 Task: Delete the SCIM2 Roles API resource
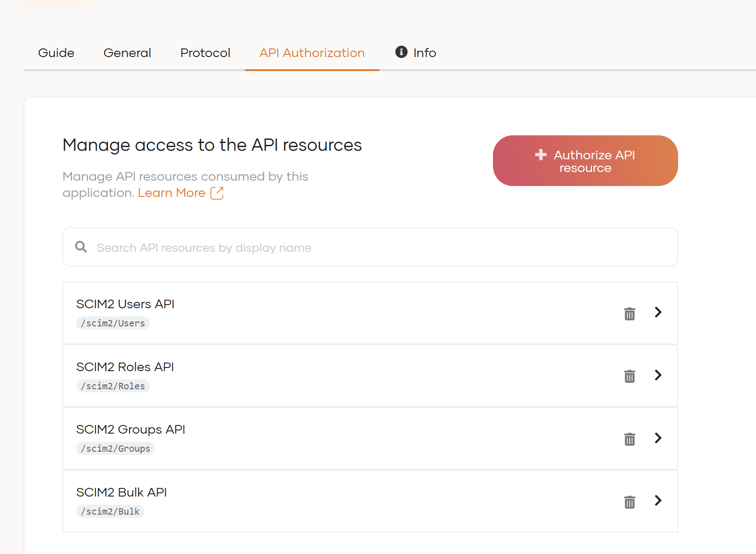click(x=629, y=376)
